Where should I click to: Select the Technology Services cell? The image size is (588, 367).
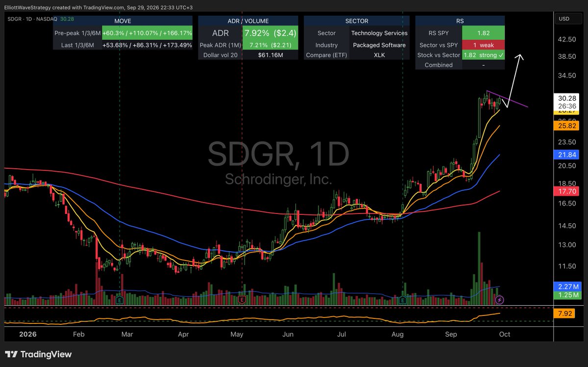pos(379,33)
